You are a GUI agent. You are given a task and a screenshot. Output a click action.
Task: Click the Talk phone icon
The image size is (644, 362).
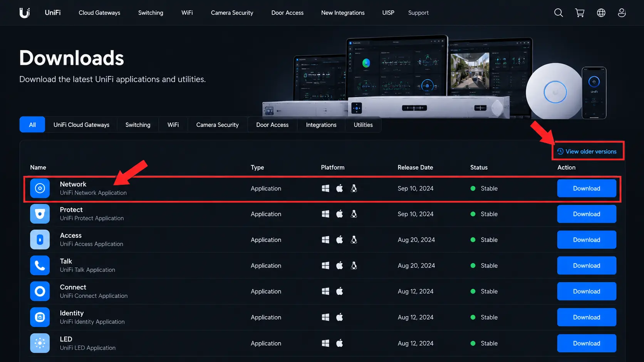point(40,265)
